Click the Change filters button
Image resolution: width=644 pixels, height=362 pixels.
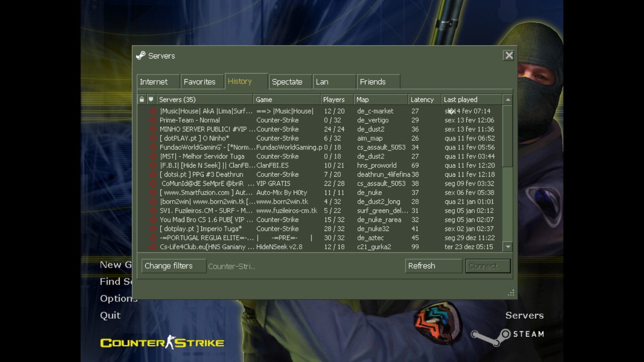coord(173,266)
